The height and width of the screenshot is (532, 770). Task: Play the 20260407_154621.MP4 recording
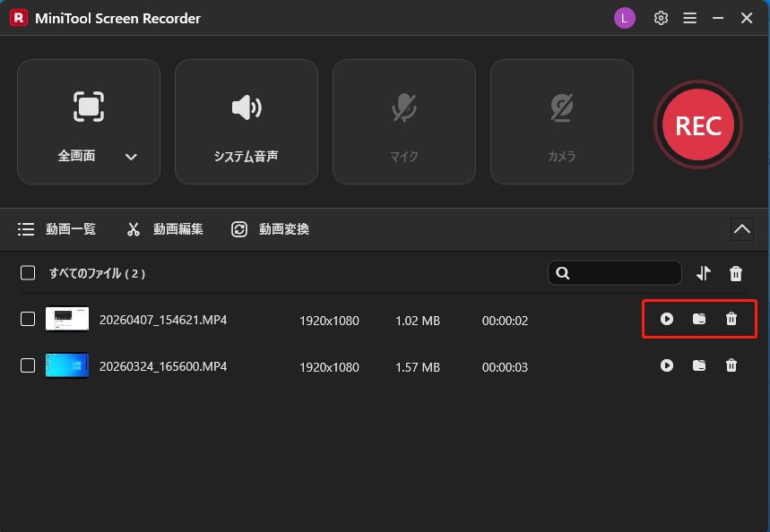click(667, 319)
